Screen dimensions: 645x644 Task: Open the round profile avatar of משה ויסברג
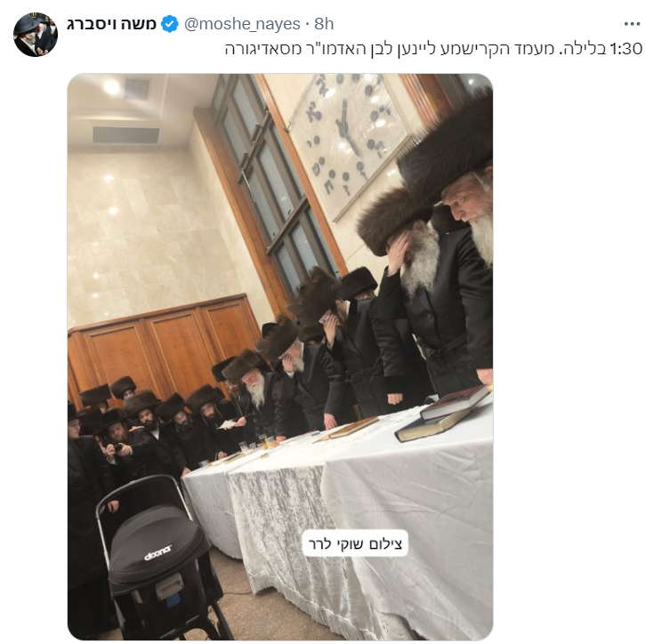coord(36,35)
